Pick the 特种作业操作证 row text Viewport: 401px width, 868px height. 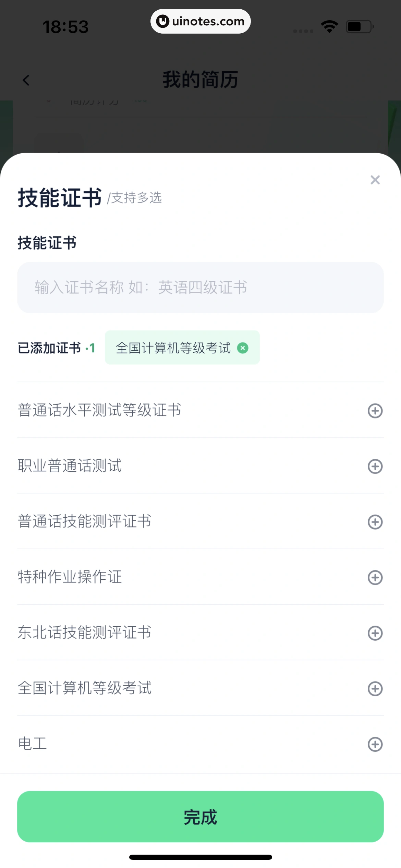point(70,577)
